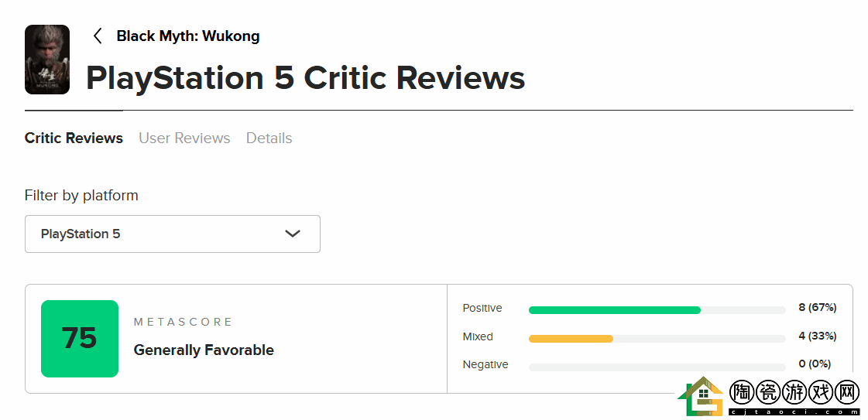Viewport: 868px width, 420px height.
Task: Click the green Positive reviews bar
Action: click(615, 310)
